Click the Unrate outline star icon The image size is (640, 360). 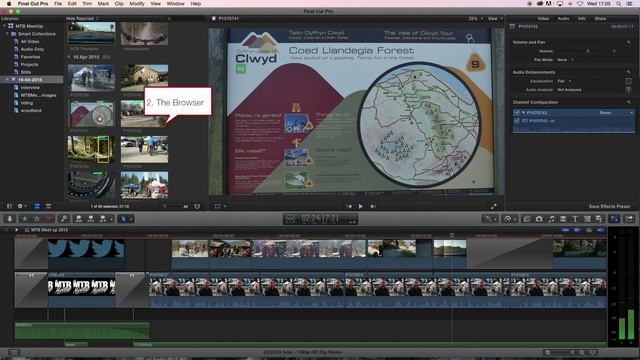tap(37, 219)
